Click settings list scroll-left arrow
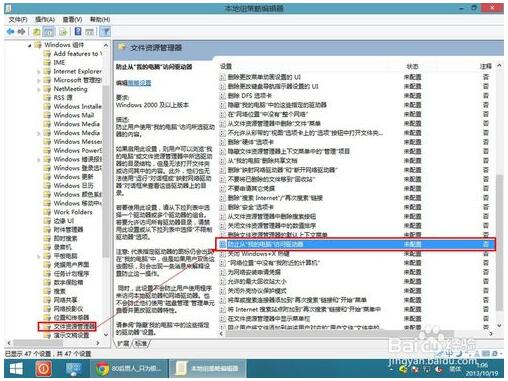The image size is (508, 381). click(222, 333)
